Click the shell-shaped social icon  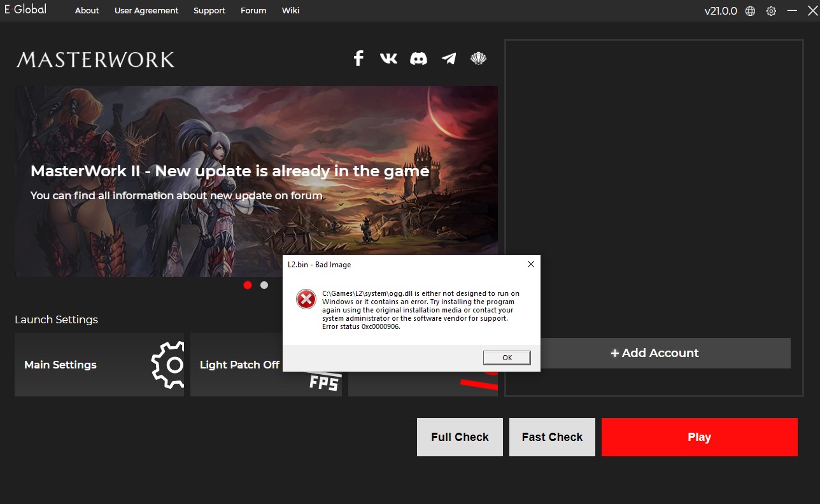pos(478,59)
